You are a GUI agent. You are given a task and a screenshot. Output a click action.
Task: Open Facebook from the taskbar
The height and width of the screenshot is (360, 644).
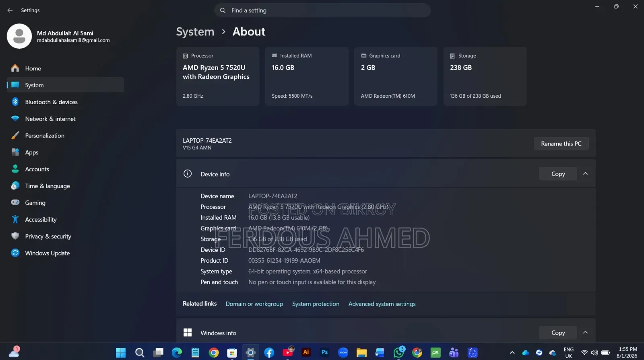click(269, 353)
